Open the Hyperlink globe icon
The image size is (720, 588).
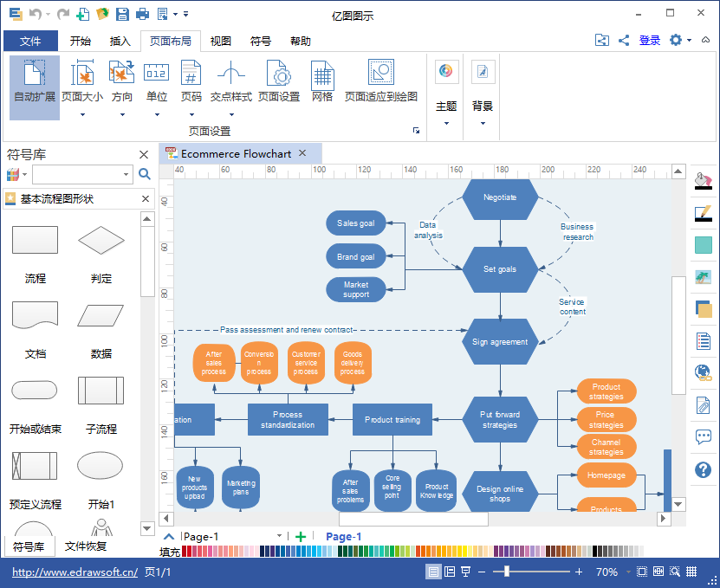[703, 372]
